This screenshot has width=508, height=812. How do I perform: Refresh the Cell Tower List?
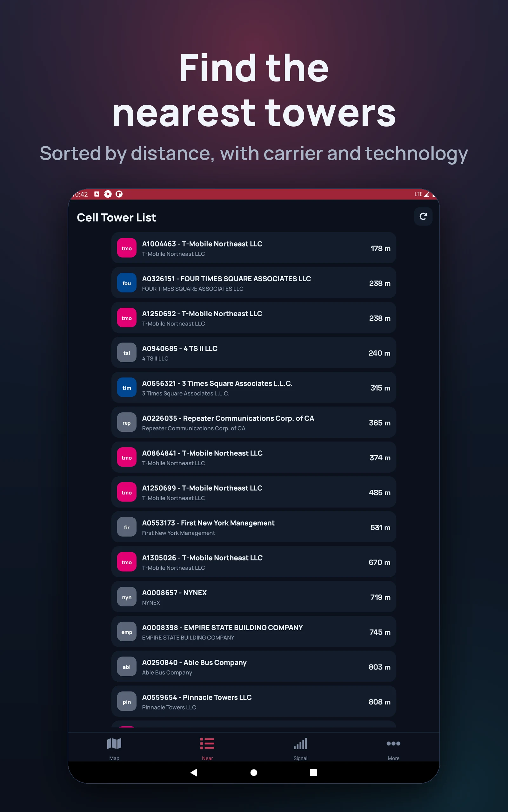pos(423,216)
